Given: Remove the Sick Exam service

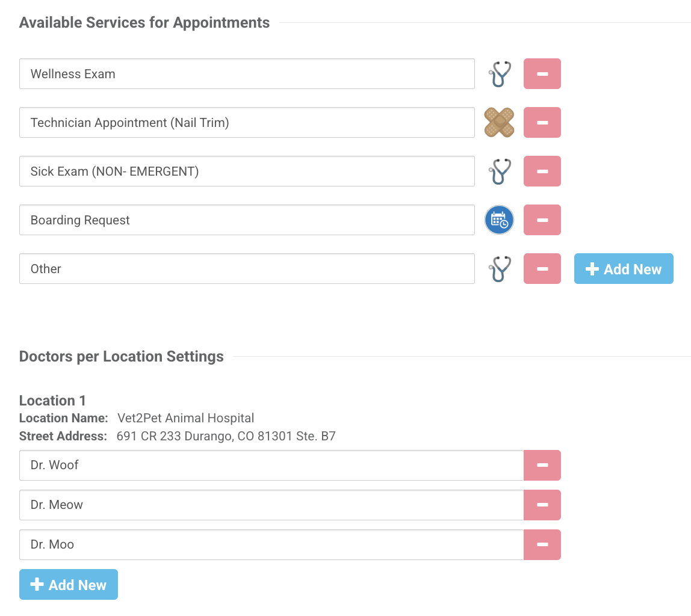Looking at the screenshot, I should (542, 171).
